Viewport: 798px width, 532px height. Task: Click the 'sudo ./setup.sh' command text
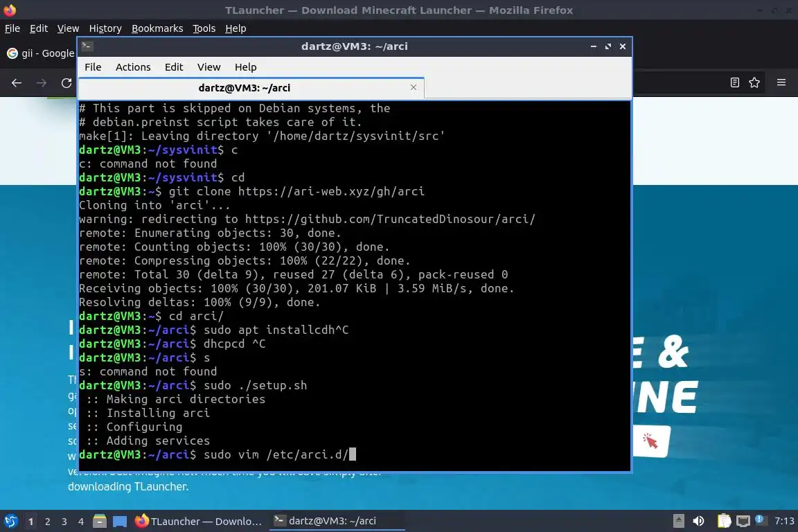tap(255, 385)
